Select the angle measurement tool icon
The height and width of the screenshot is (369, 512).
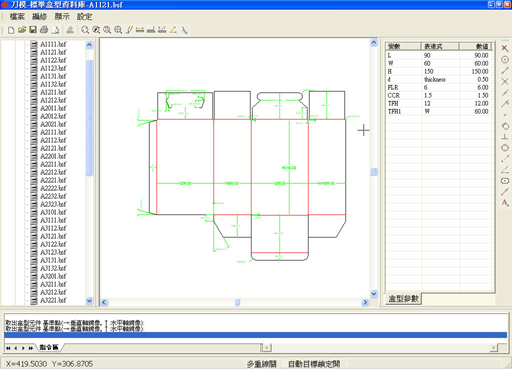pos(173,30)
